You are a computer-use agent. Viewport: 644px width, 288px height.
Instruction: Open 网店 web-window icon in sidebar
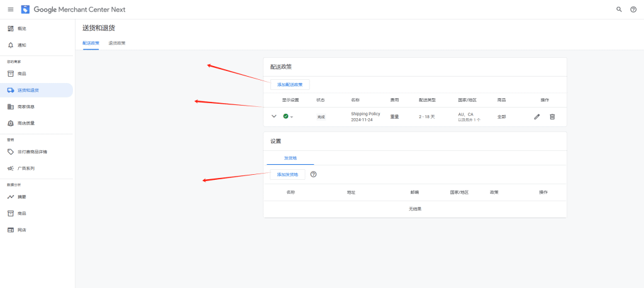pos(11,230)
